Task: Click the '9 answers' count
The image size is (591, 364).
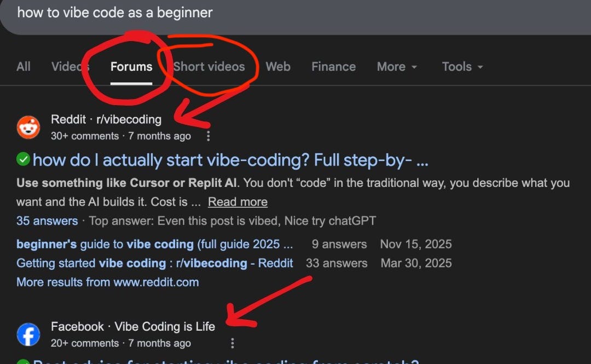Action: tap(339, 244)
